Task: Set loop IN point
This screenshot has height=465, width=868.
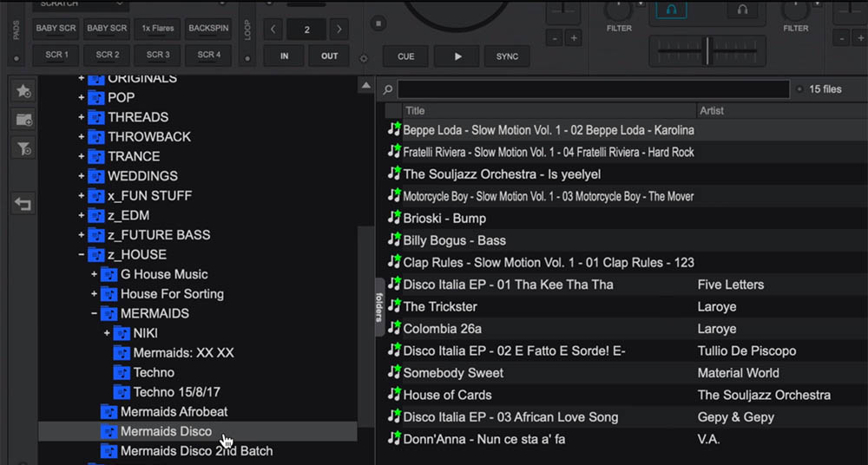Action: (x=284, y=56)
